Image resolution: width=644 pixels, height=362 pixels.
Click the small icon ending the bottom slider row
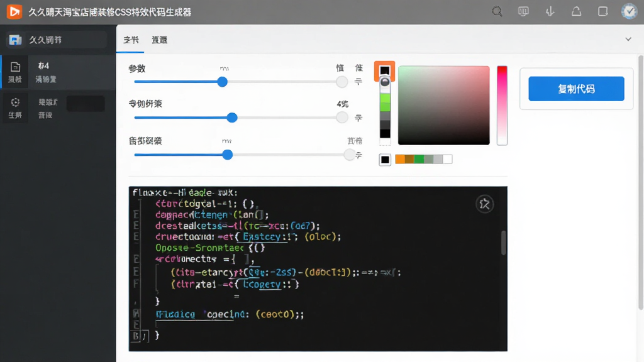[358, 155]
